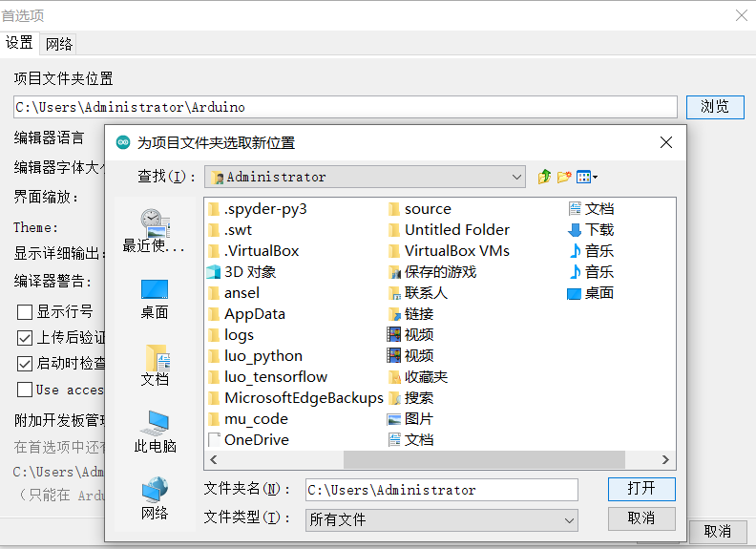756x549 pixels.
Task: Create a new folder using toolbar icon
Action: 564,177
